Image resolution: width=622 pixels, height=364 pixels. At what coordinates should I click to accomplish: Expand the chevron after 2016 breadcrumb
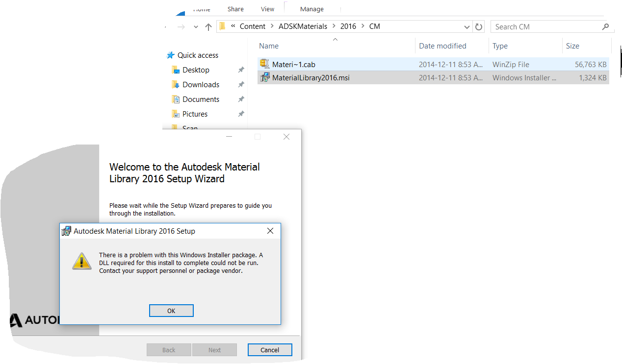(363, 26)
